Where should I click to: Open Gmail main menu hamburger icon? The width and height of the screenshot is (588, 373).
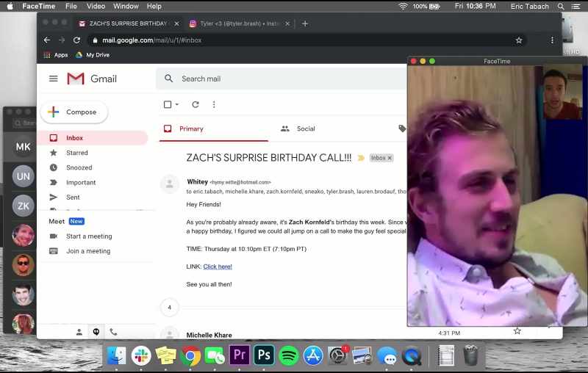53,79
